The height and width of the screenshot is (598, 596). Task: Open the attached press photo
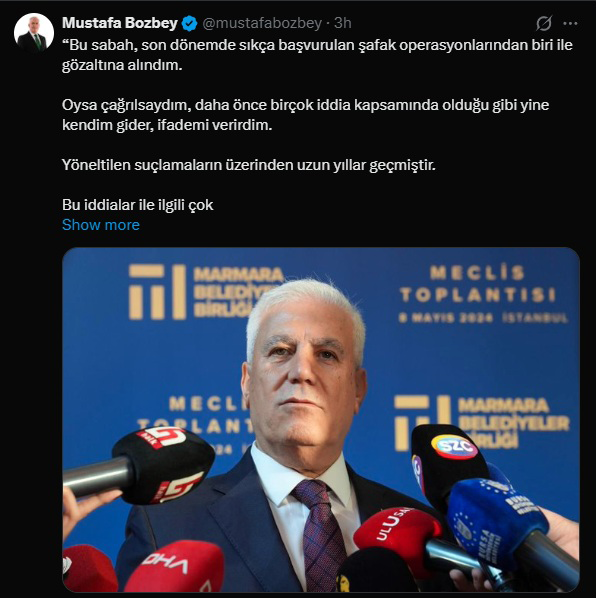[x=321, y=420]
